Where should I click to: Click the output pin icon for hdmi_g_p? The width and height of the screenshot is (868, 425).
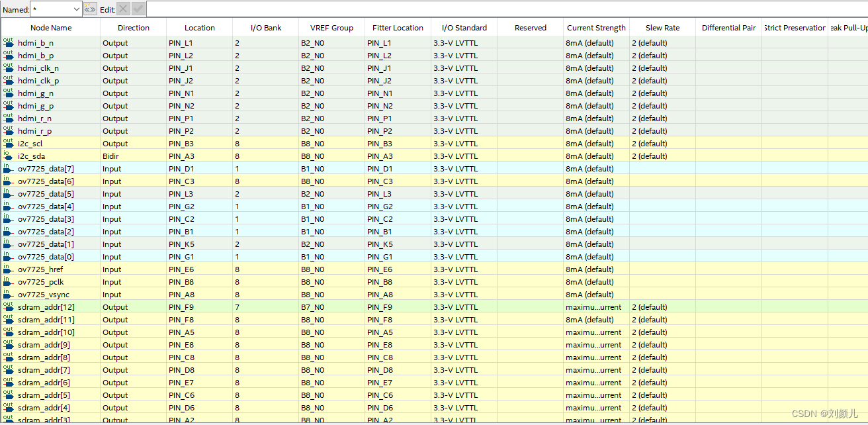click(x=8, y=106)
